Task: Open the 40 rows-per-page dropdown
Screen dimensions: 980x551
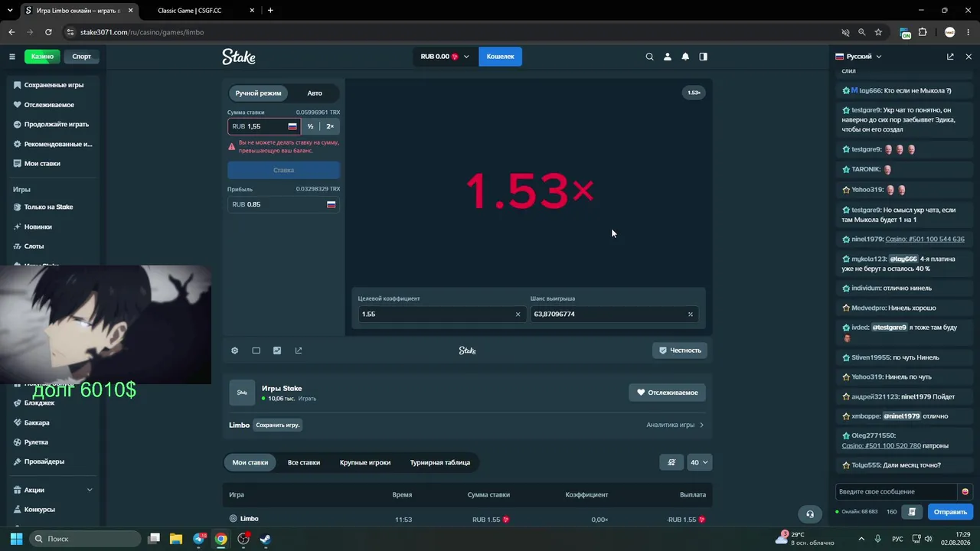Action: (700, 462)
